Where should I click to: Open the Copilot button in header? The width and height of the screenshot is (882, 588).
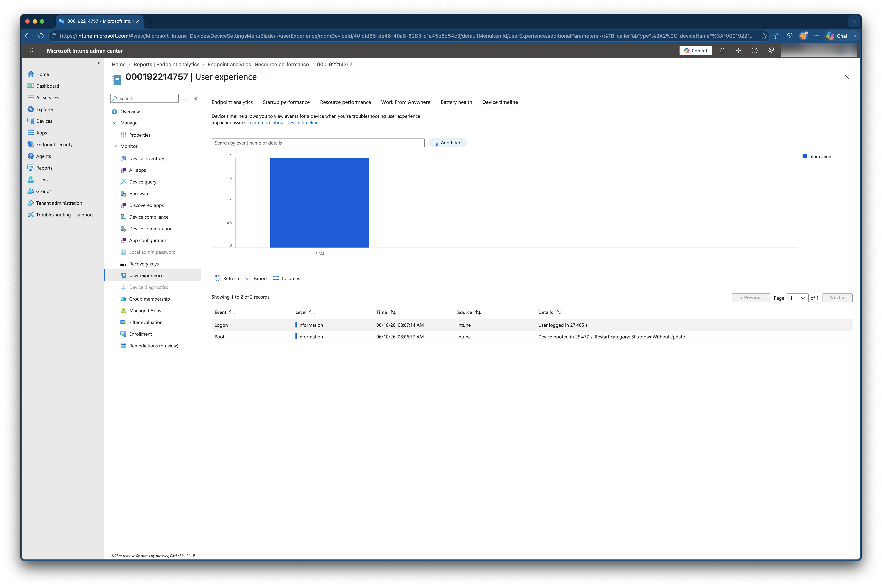point(695,51)
